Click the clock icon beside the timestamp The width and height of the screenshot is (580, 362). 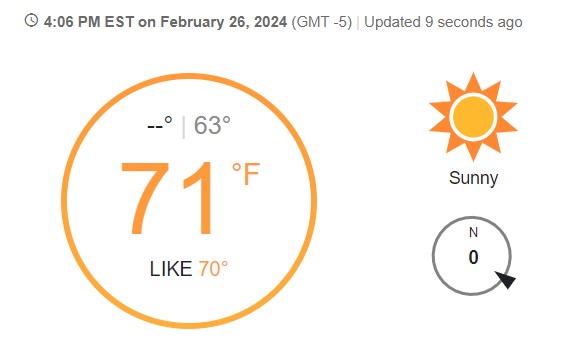[x=31, y=20]
